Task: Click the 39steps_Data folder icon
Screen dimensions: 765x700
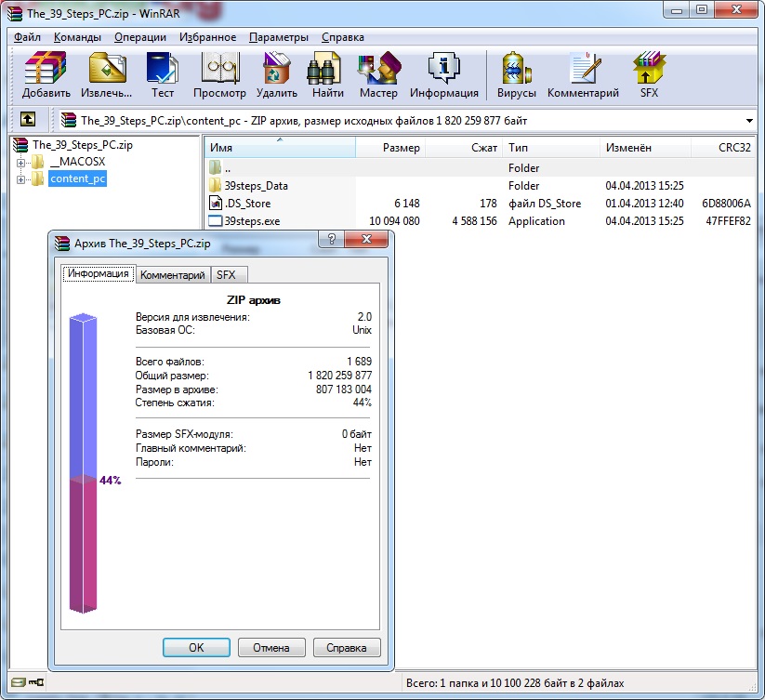Action: pos(215,185)
